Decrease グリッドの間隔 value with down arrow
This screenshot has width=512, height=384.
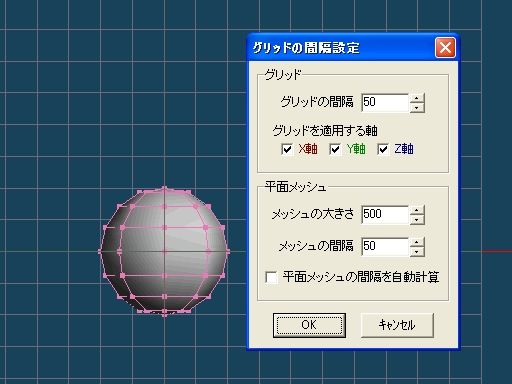pos(417,107)
